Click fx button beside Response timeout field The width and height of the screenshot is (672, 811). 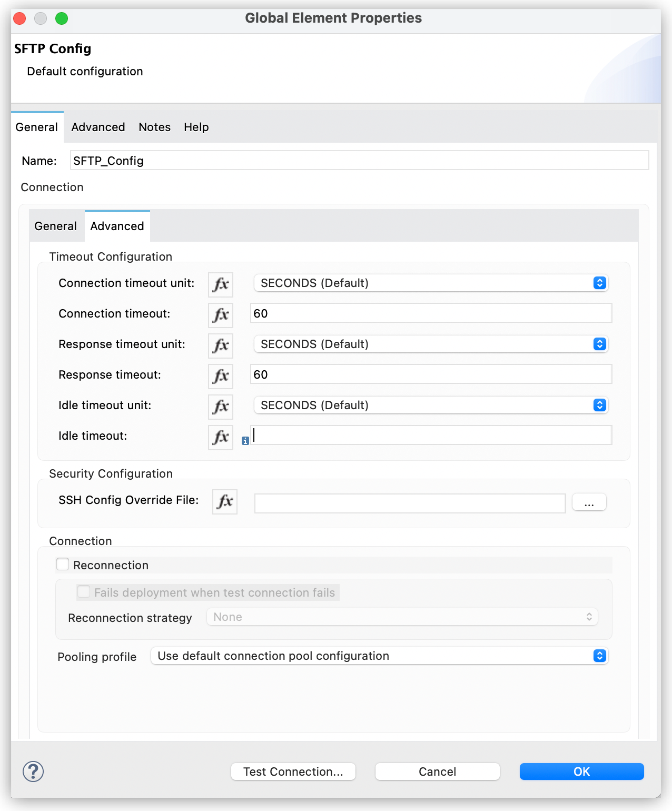coord(221,376)
